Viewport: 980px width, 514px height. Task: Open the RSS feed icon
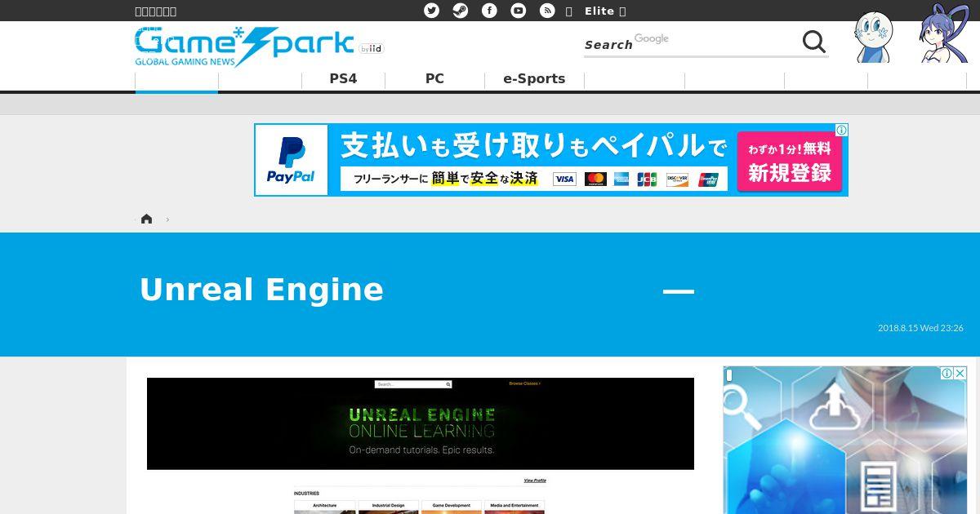click(547, 11)
